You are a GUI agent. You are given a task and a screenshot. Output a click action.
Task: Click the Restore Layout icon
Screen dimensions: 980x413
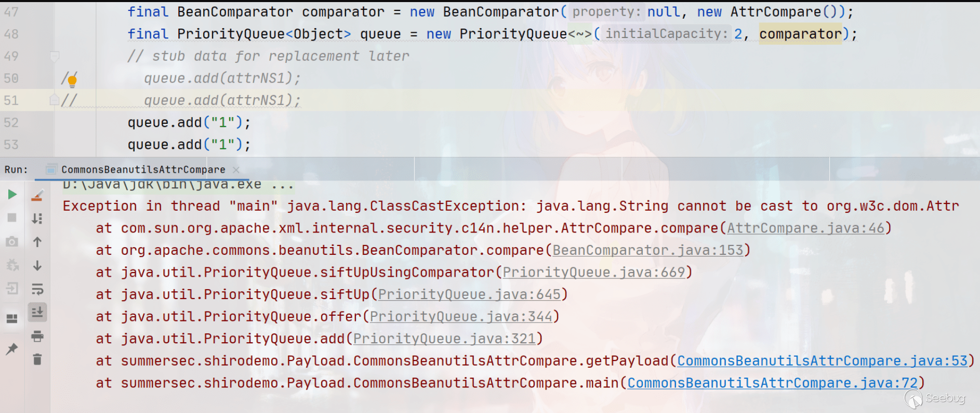coord(12,318)
